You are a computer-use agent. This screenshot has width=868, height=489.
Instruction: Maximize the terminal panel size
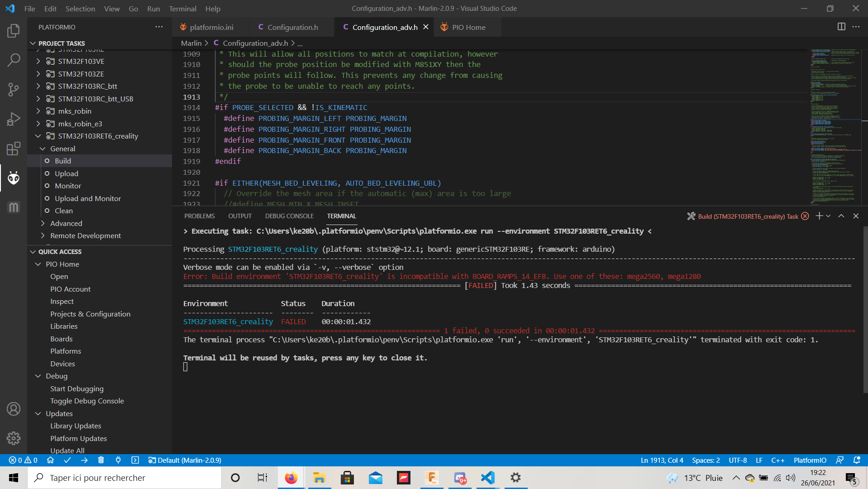pyautogui.click(x=841, y=216)
